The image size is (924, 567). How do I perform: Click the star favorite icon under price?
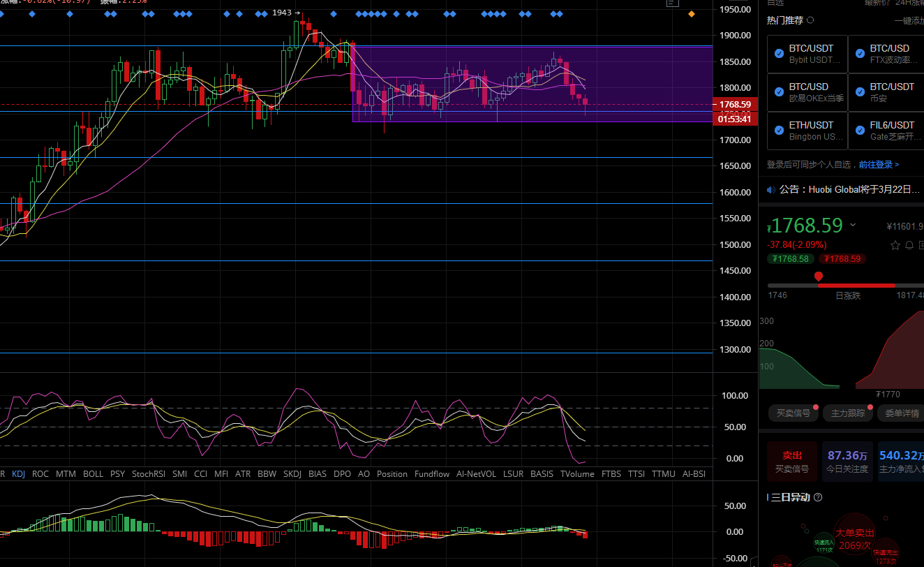click(x=895, y=245)
